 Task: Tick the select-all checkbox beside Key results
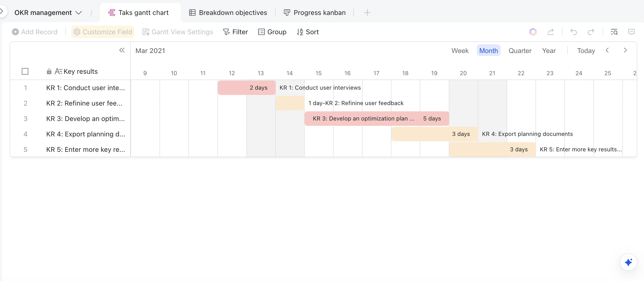pyautogui.click(x=25, y=72)
